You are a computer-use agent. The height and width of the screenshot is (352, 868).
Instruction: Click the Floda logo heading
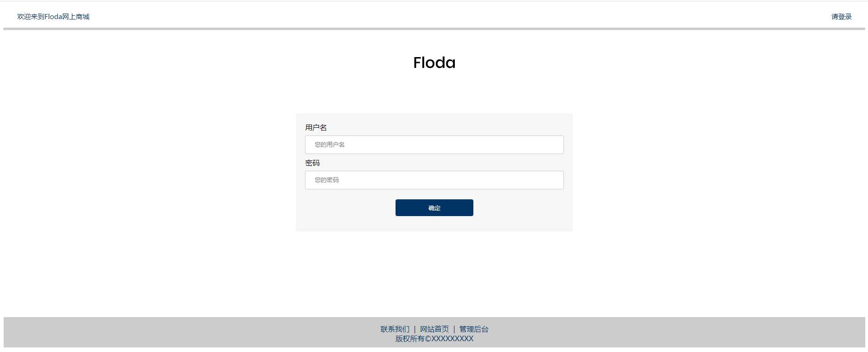(434, 63)
